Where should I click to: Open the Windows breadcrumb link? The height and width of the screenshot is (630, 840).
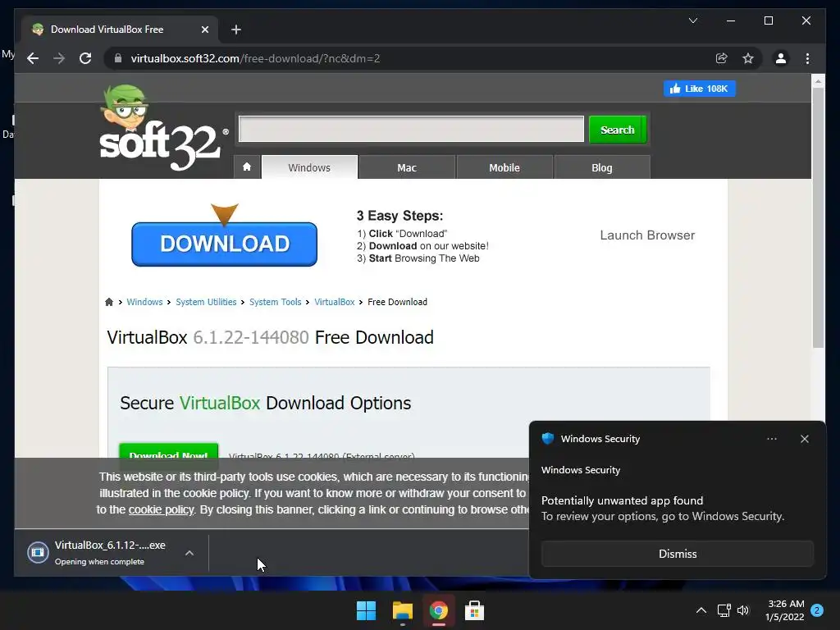pyautogui.click(x=144, y=302)
